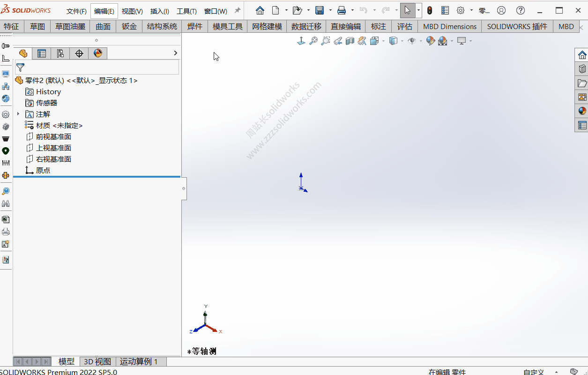Select 前视基准面 plane in tree
Viewport: 588px width, 375px height.
[48, 137]
